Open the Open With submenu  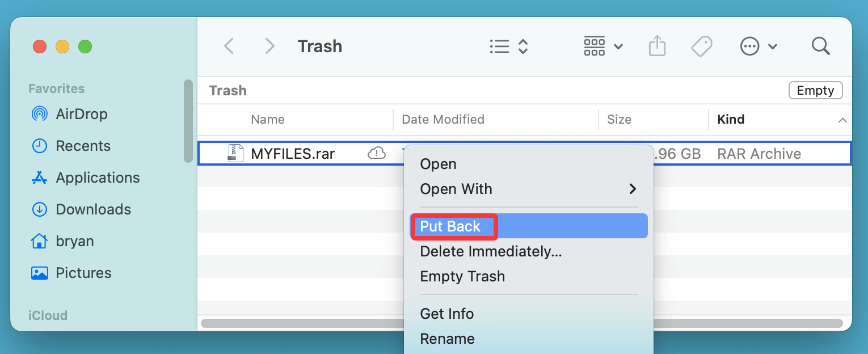pos(456,189)
